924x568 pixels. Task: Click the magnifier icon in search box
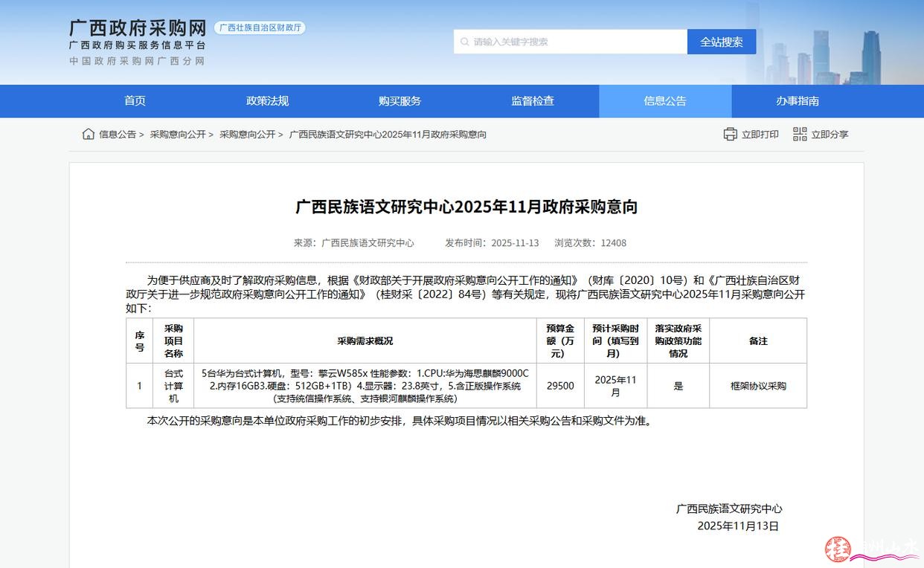point(465,42)
